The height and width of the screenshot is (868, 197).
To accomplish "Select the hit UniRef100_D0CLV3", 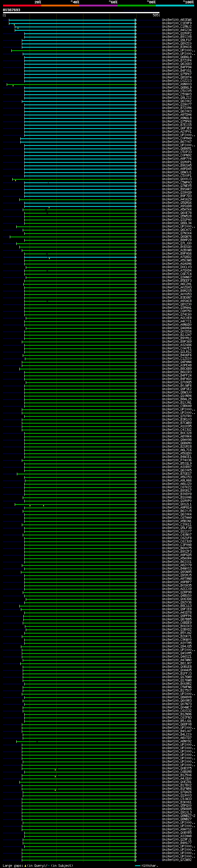I will coord(177,267).
